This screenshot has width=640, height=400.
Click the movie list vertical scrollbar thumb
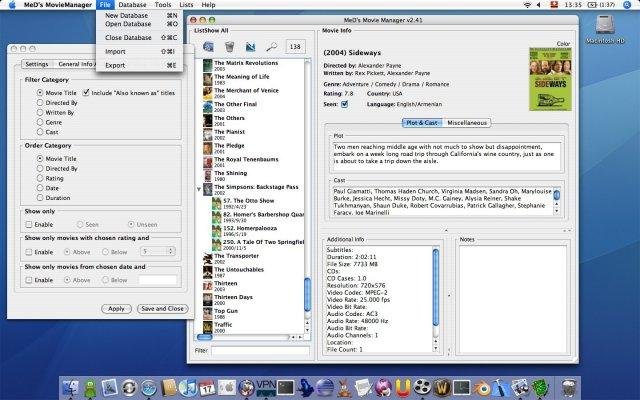pyautogui.click(x=307, y=294)
